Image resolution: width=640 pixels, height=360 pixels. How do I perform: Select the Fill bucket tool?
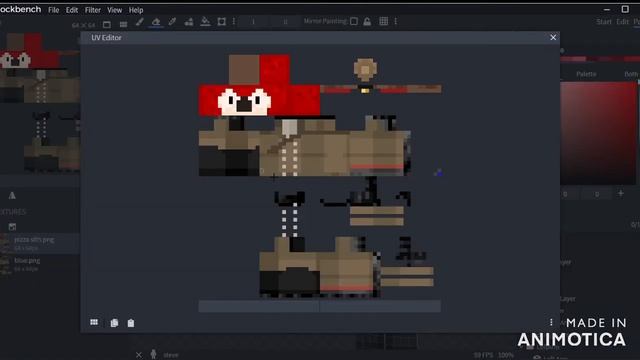tap(205, 22)
